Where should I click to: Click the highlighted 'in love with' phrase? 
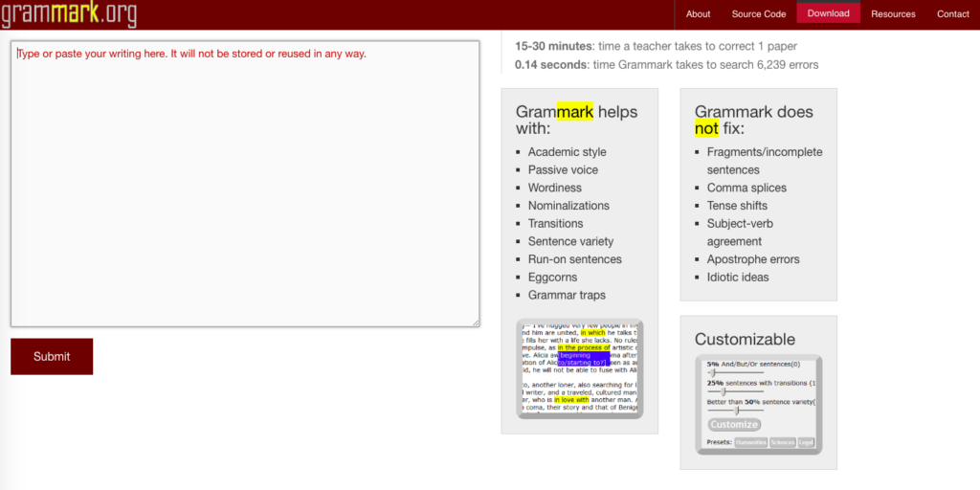coord(571,399)
